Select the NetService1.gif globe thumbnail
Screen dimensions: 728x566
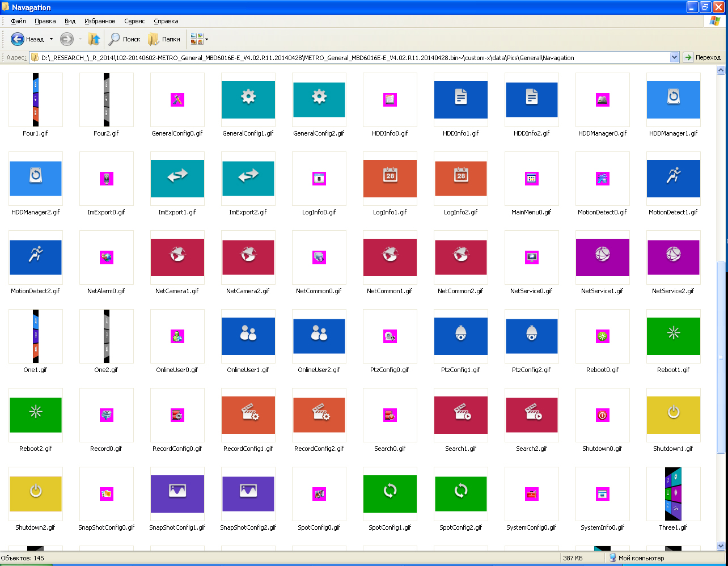click(x=602, y=257)
